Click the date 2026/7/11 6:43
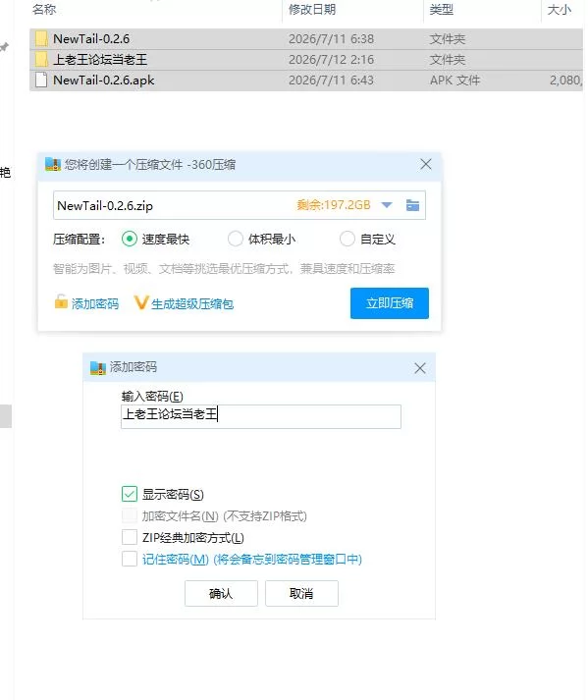The image size is (588, 700). pyautogui.click(x=331, y=80)
